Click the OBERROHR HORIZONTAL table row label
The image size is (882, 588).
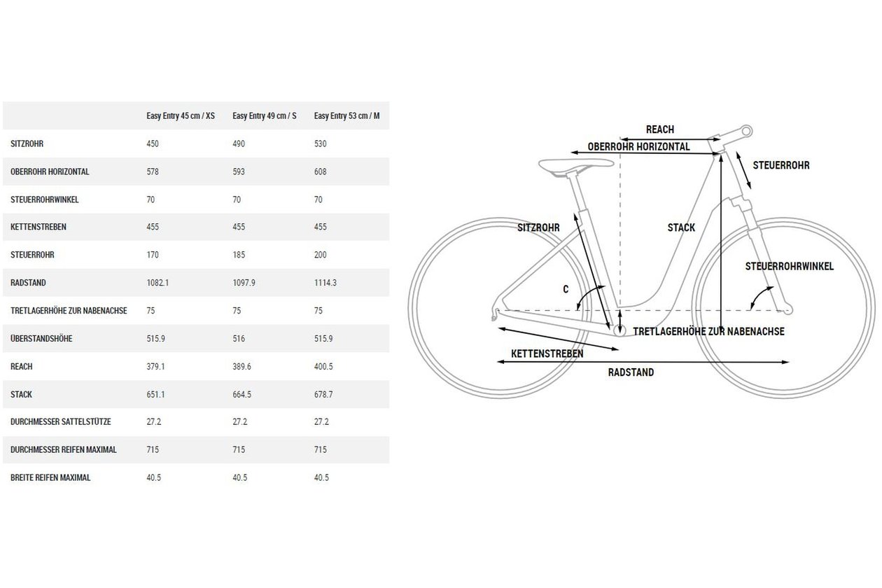pyautogui.click(x=50, y=171)
